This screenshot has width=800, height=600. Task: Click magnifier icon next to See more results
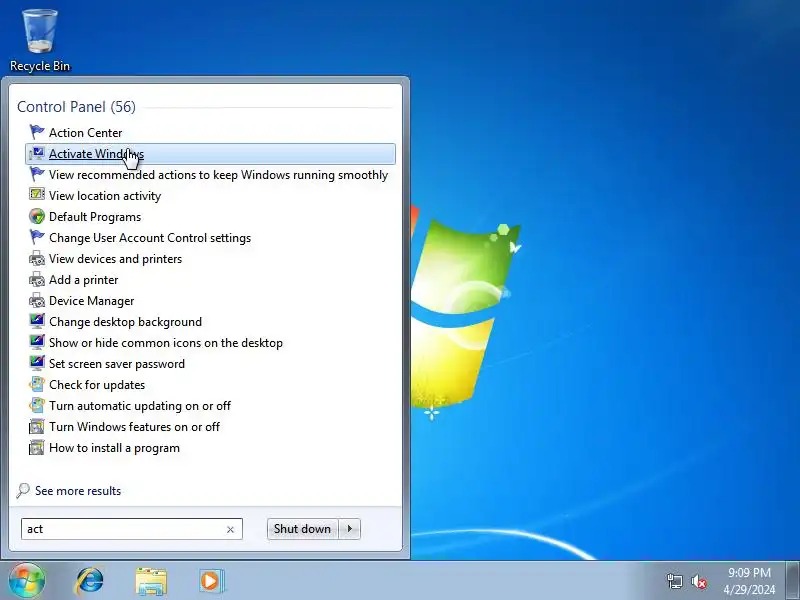pyautogui.click(x=23, y=491)
